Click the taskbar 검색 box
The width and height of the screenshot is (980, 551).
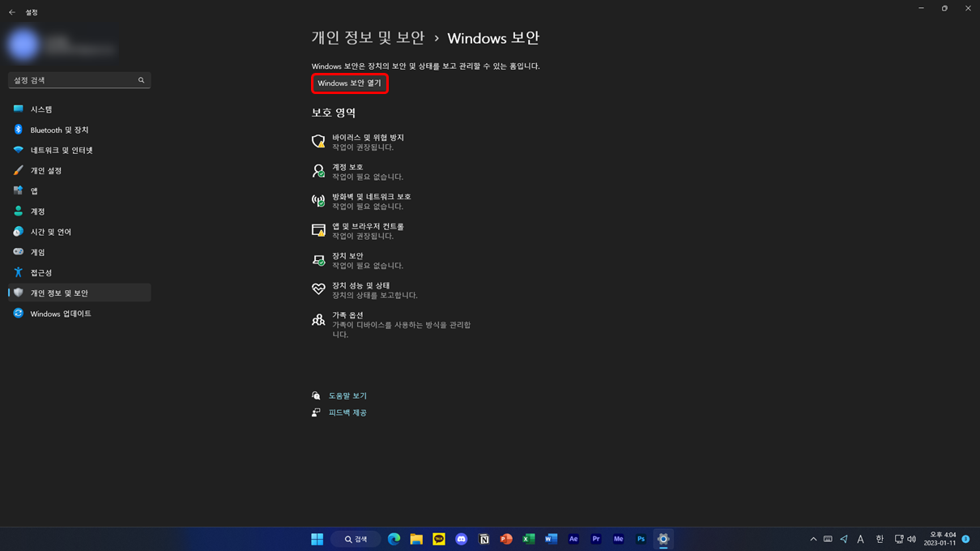pos(356,539)
